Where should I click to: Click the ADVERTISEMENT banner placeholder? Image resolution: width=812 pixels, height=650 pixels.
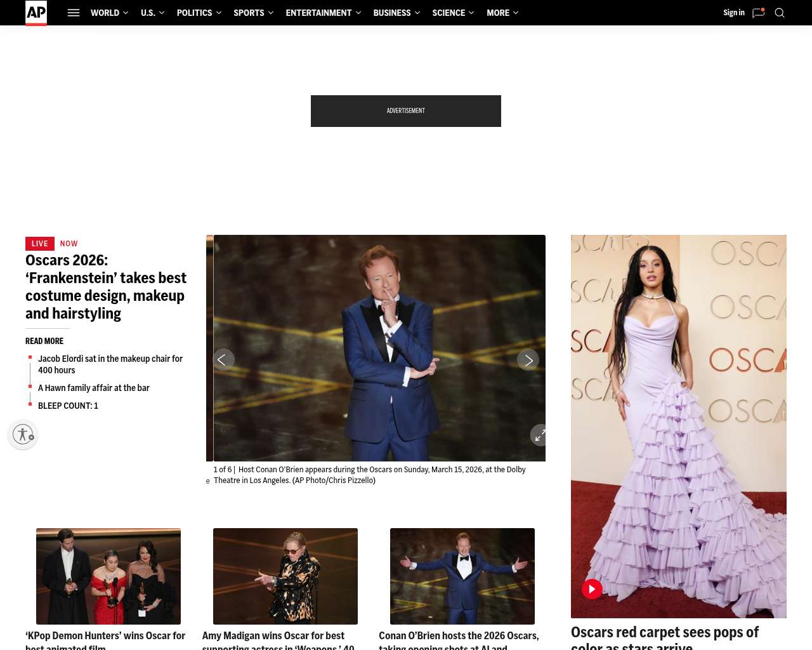pos(406,111)
